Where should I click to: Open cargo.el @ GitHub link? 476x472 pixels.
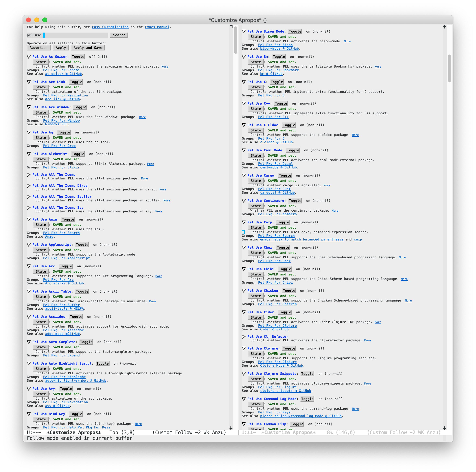[277, 192]
